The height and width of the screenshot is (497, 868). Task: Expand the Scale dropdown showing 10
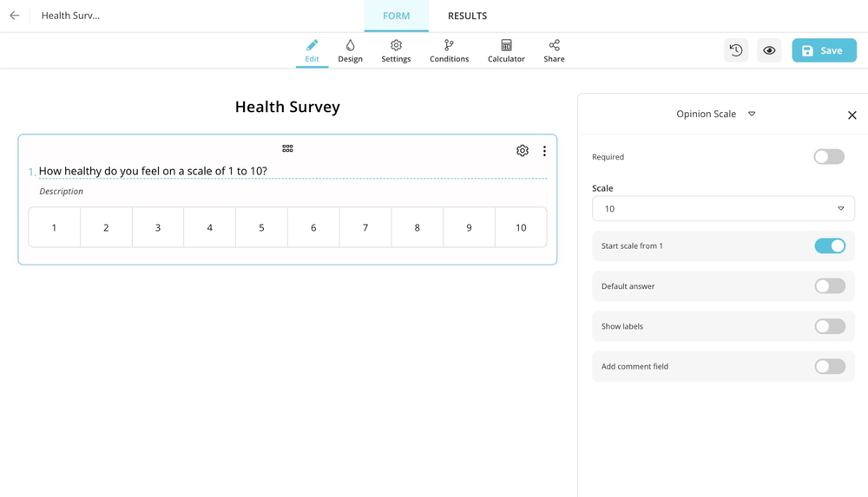(x=723, y=209)
